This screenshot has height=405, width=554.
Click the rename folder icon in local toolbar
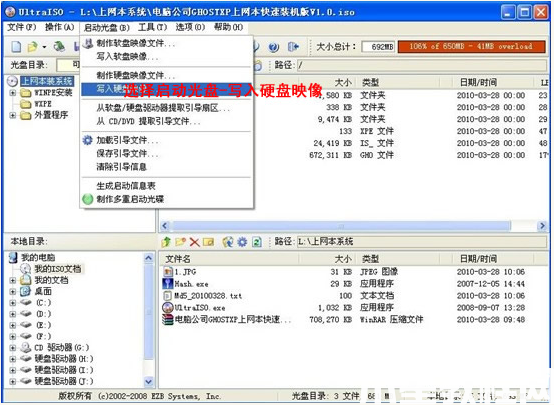[208, 242]
